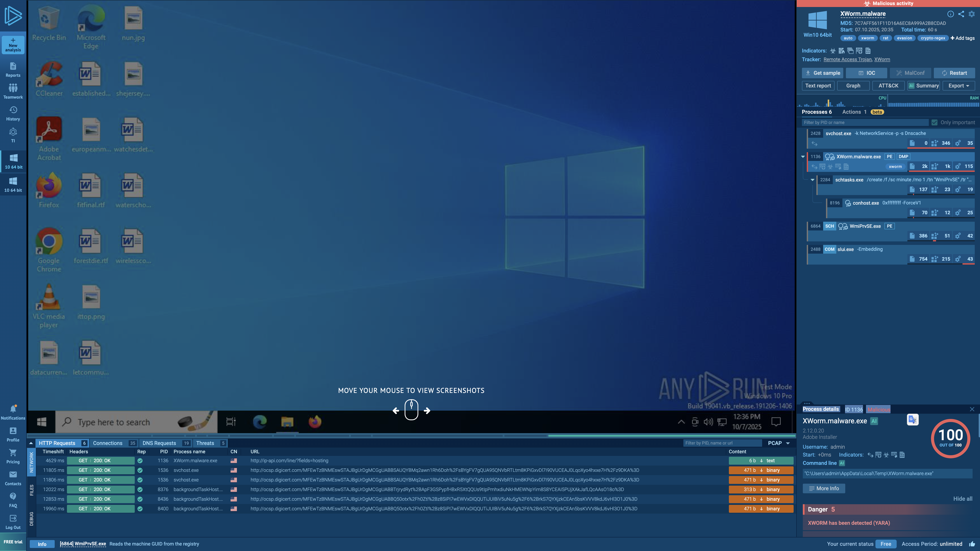Click the translate icon in Process details
This screenshot has height=551, width=980.
coord(912,419)
